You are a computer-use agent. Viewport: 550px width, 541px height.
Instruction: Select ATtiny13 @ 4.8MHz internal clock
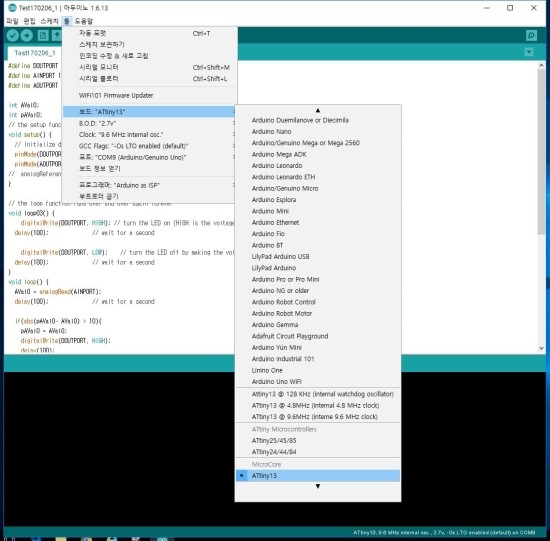[318, 406]
